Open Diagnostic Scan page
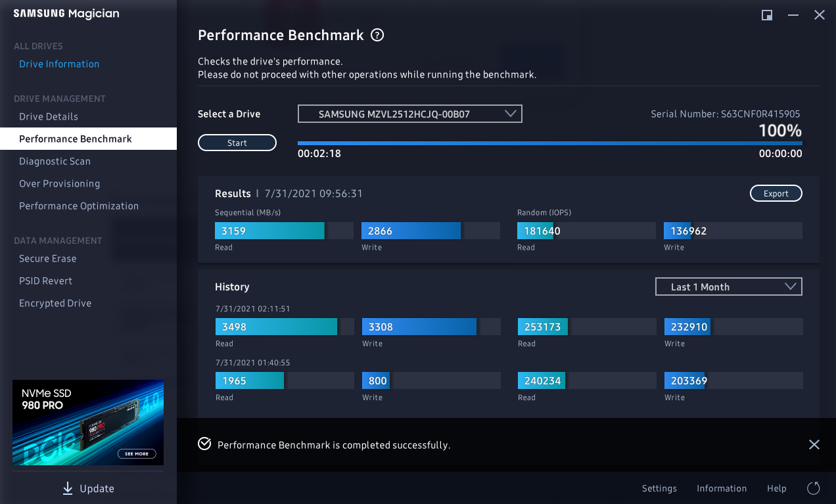 [55, 161]
